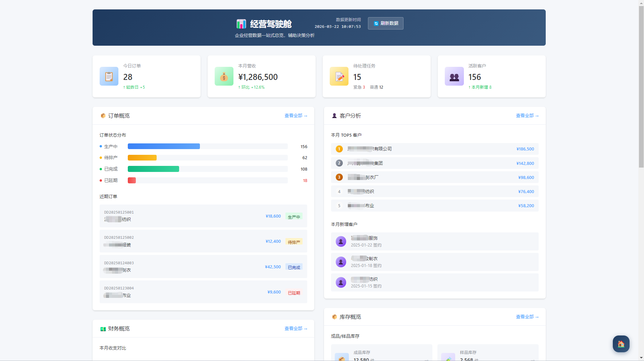Open 查看全部 link in 库存概览

(527, 317)
